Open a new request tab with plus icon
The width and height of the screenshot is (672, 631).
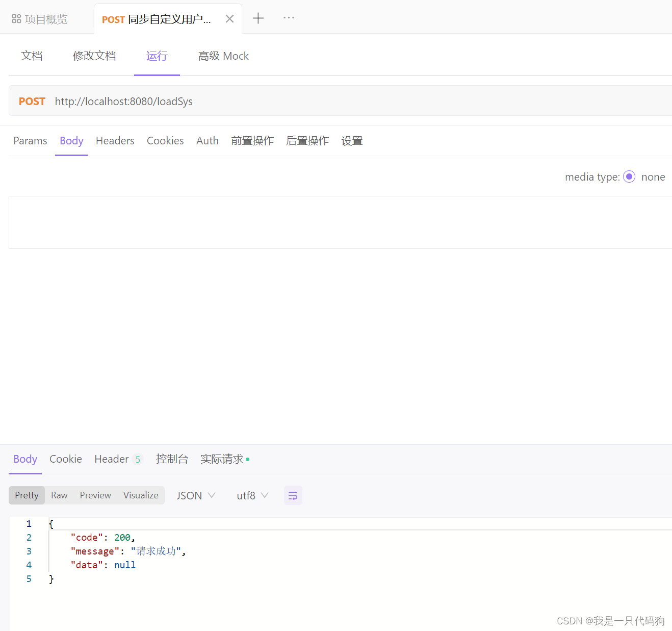tap(258, 18)
